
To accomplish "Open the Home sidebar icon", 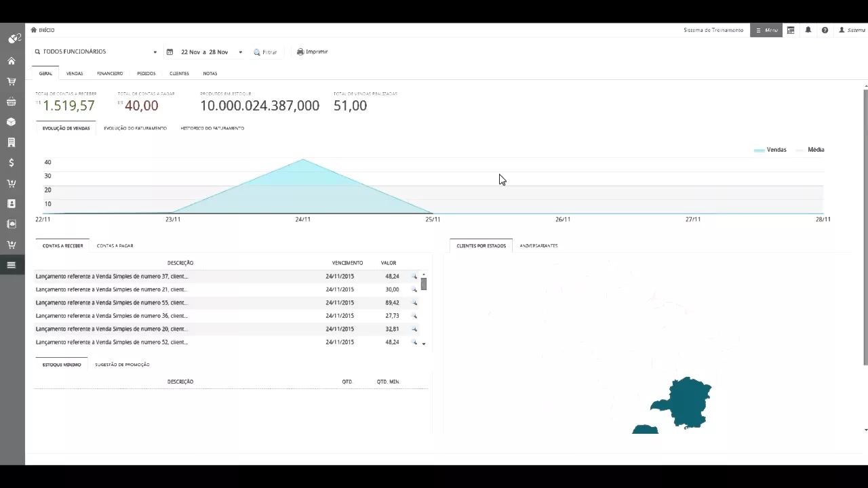I will pos(12,61).
